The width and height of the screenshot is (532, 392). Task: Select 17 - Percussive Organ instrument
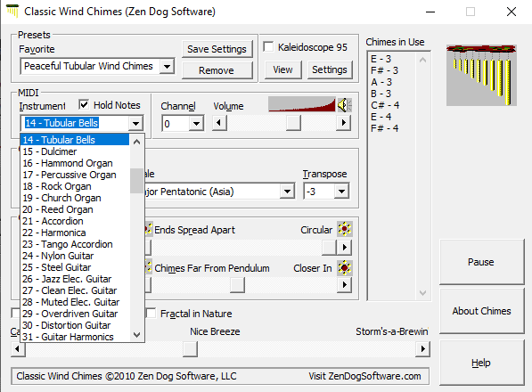(x=75, y=175)
